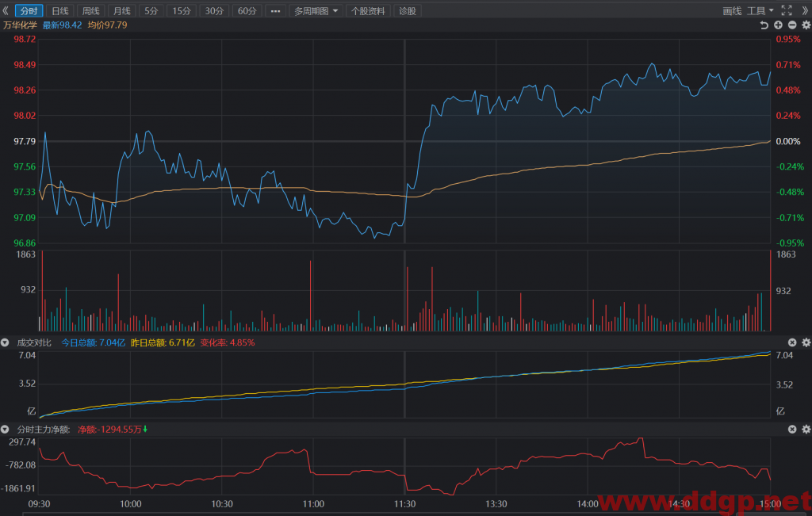Open the 工具 dropdown menu
The image size is (812, 516).
[x=760, y=11]
